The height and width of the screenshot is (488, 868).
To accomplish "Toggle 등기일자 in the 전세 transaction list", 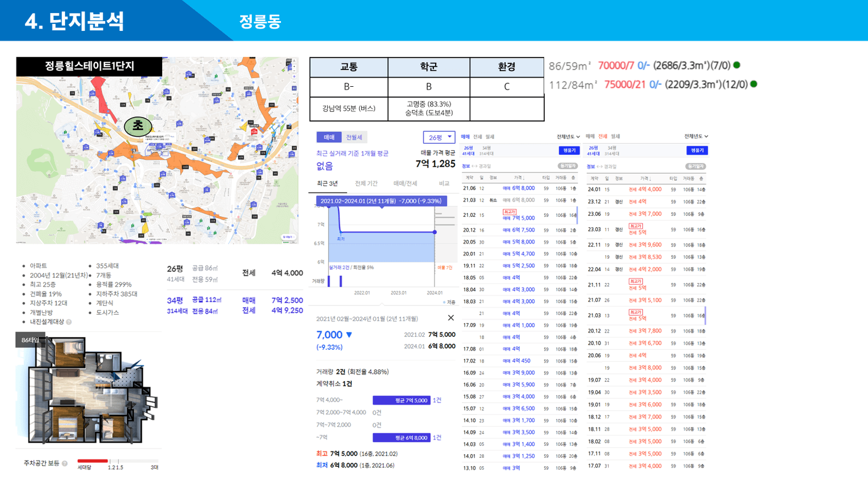I will [696, 167].
